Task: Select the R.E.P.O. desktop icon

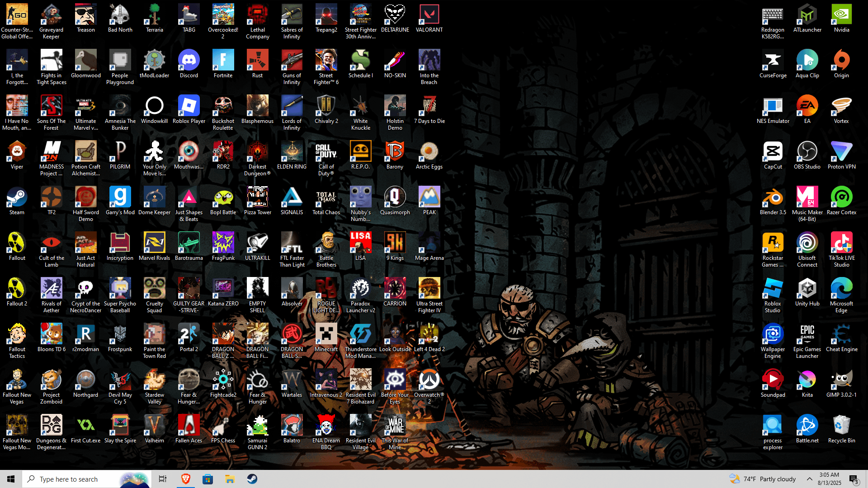Action: point(361,155)
